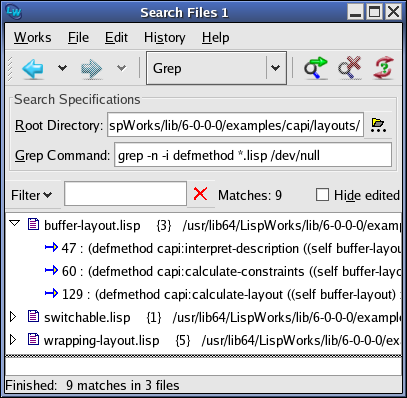Click the forward arrow history button

pos(91,69)
